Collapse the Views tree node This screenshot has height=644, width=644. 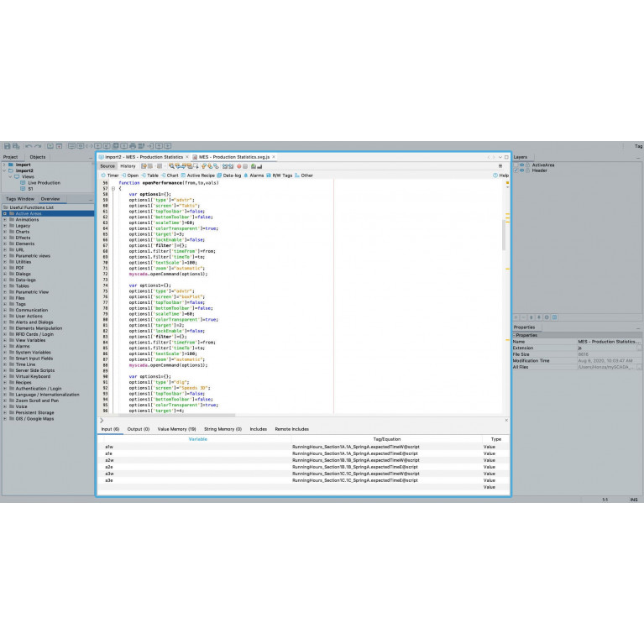[11, 176]
